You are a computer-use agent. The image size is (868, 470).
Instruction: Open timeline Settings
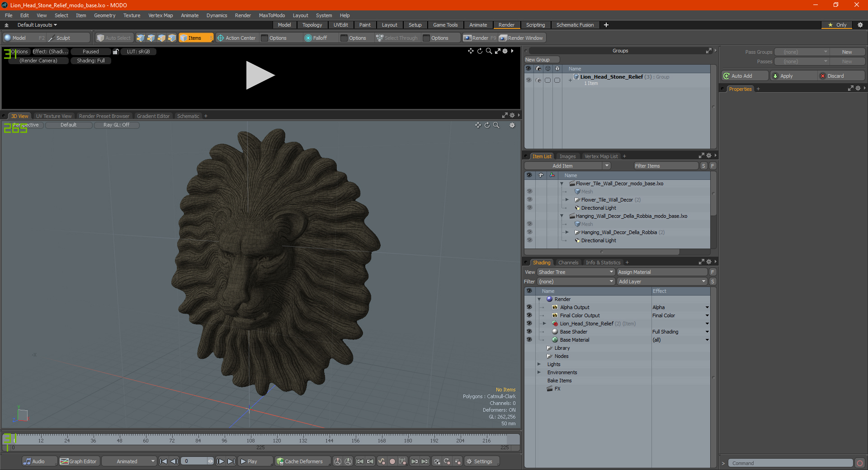[481, 461]
